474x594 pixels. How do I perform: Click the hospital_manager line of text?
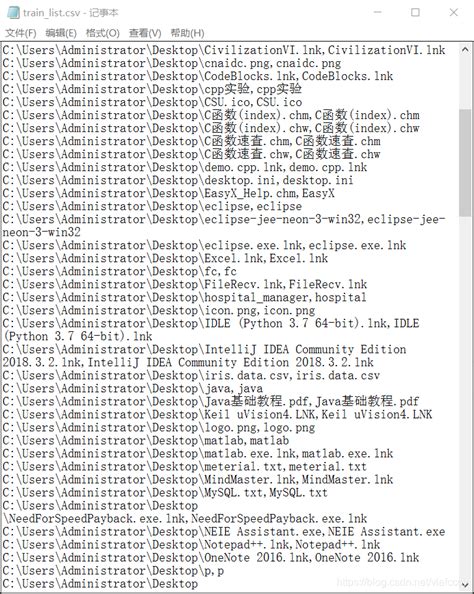(185, 297)
